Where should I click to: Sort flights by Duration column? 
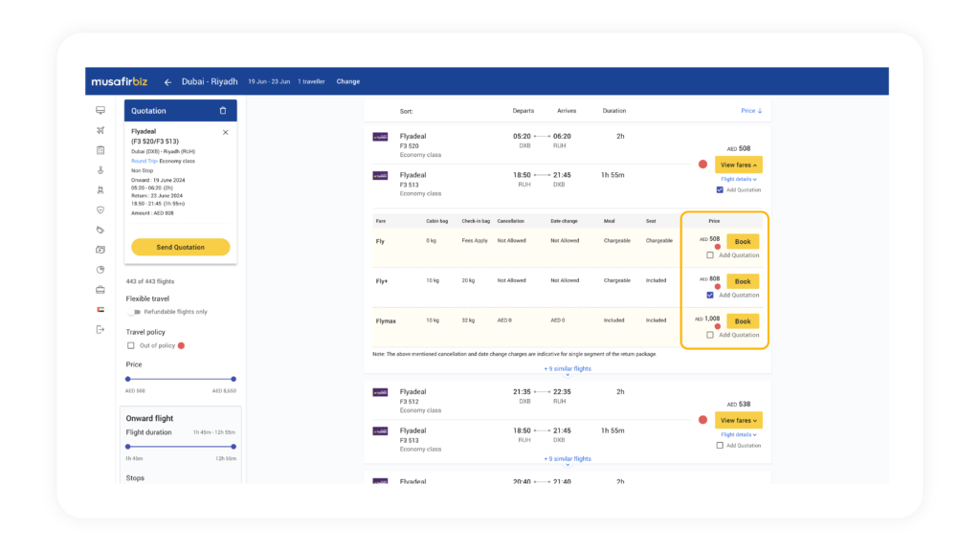613,111
